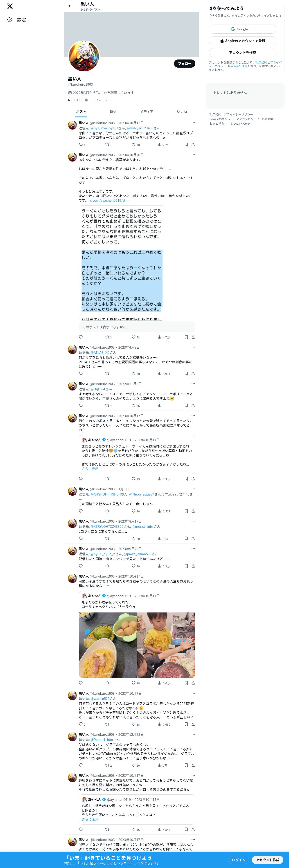Click the アカウントを作成 button in signup panel
The height and width of the screenshot is (868, 289).
pyautogui.click(x=243, y=53)
